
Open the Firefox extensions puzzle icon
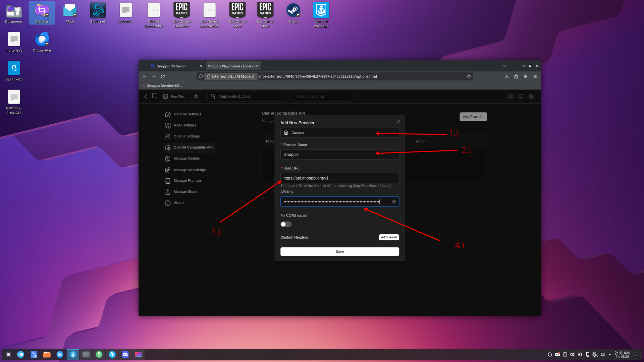[516, 76]
